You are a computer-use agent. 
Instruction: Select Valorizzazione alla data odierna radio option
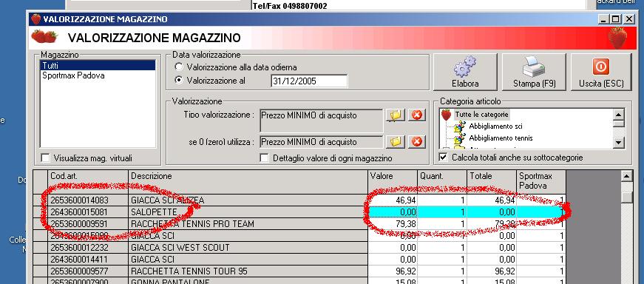point(179,67)
